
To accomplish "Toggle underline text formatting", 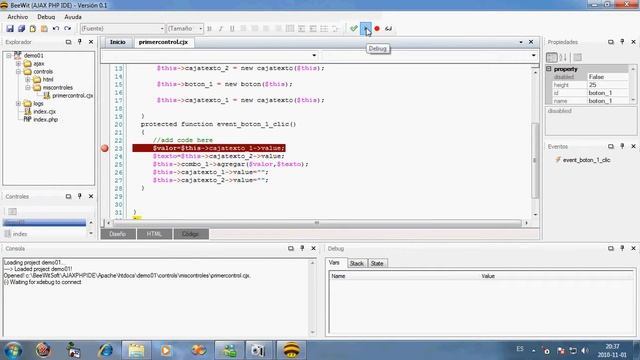I will pos(232,29).
